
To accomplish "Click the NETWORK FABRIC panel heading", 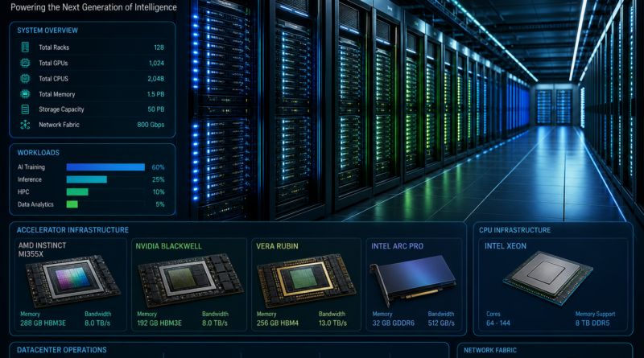I will (490, 350).
